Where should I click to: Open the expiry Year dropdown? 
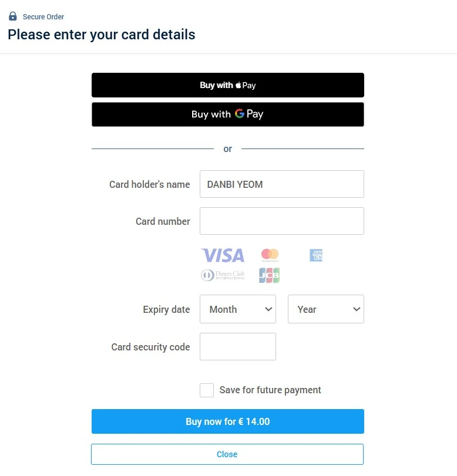tap(326, 309)
